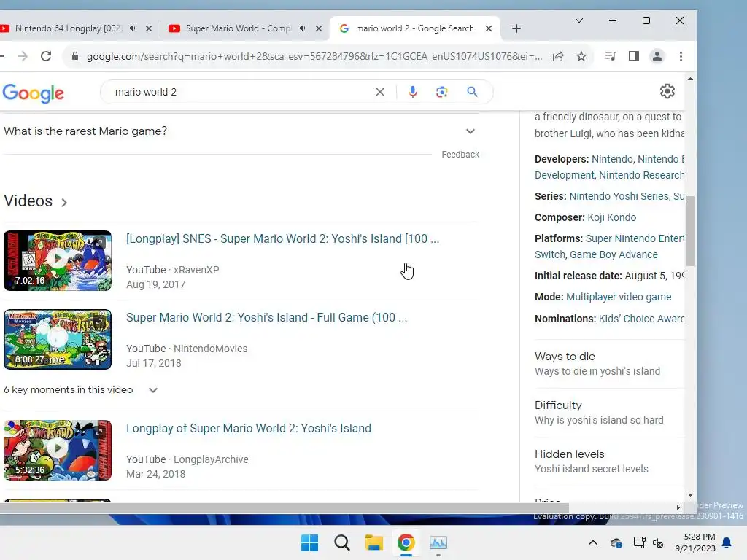The image size is (747, 560).
Task: Open volume tray icon
Action: pyautogui.click(x=658, y=542)
